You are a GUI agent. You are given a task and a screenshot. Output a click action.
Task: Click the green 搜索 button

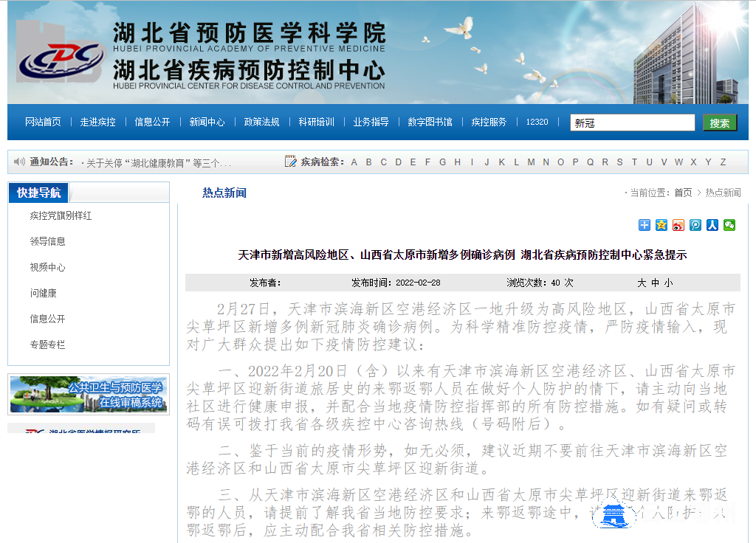pyautogui.click(x=719, y=123)
